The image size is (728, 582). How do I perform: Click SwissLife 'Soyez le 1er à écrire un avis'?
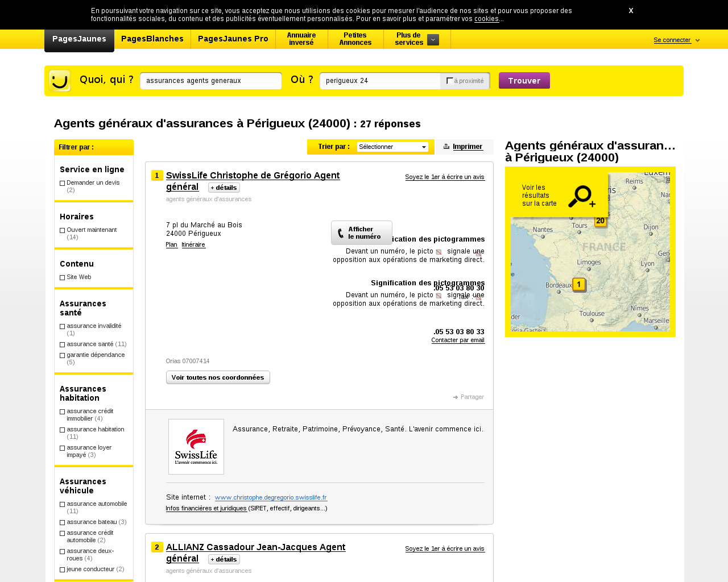click(445, 177)
